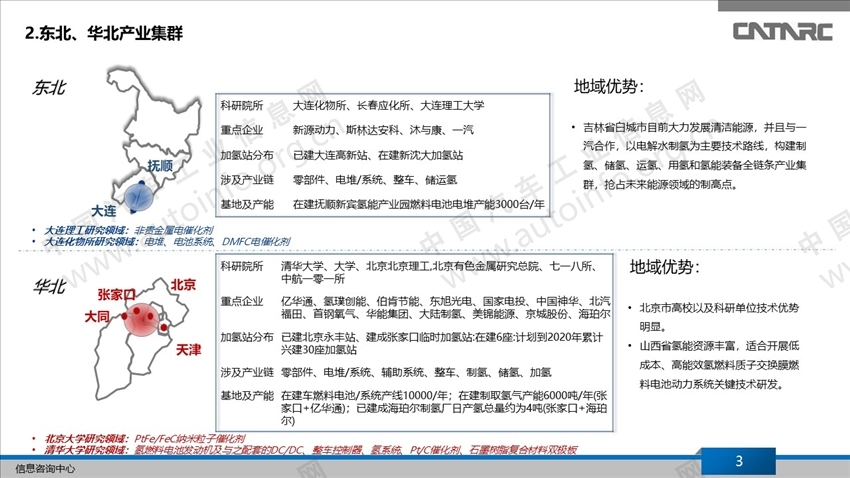Click the 大同 city label
850x478 pixels.
coord(96,316)
